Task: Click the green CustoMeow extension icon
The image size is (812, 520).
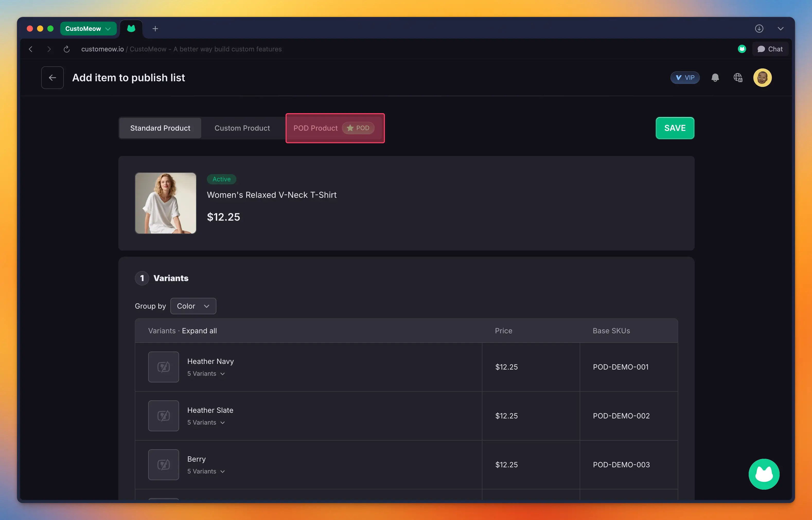Action: 742,49
